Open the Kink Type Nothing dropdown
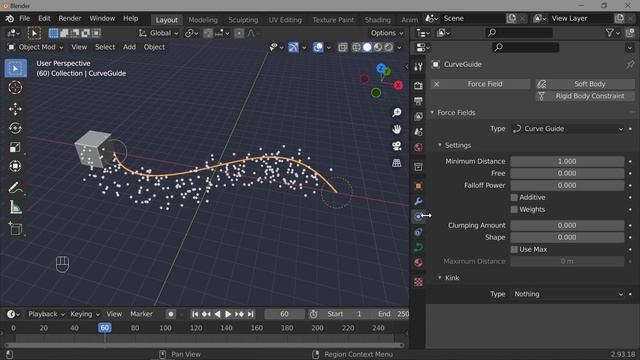Image resolution: width=640 pixels, height=360 pixels. click(x=568, y=294)
